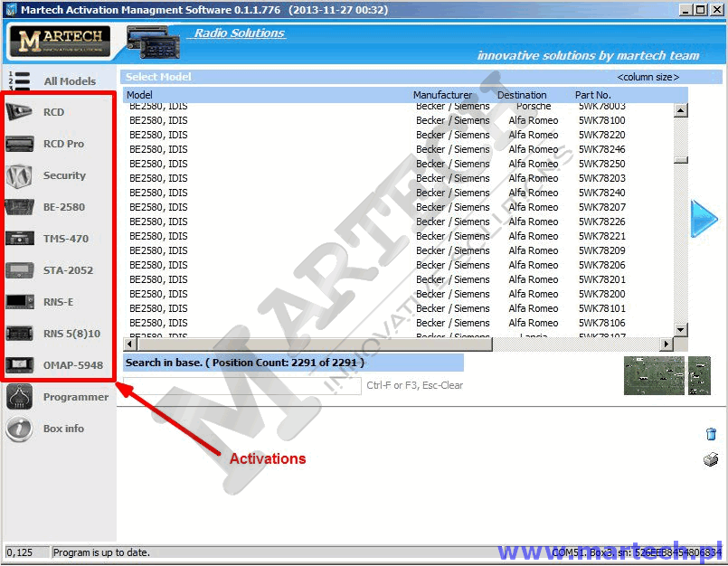Select the STA-2052 device icon
728x566 pixels.
(x=20, y=270)
